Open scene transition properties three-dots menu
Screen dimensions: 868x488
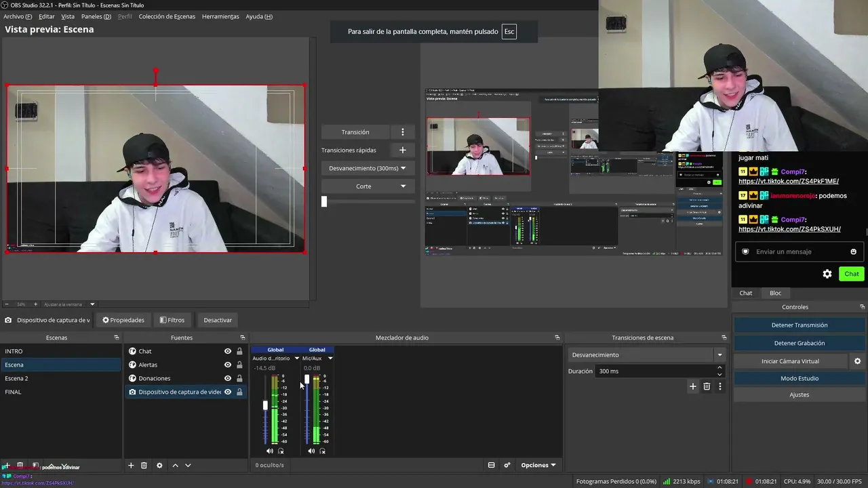[720, 386]
